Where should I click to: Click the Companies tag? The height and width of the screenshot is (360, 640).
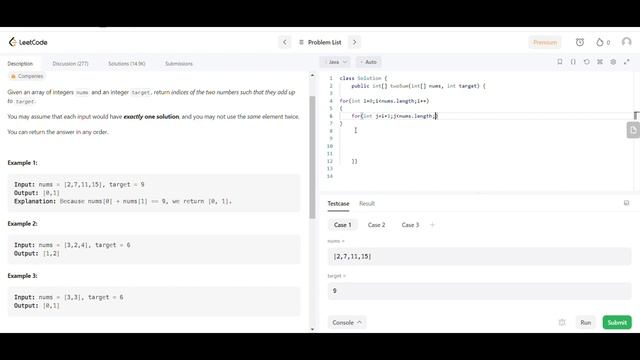pyautogui.click(x=27, y=76)
